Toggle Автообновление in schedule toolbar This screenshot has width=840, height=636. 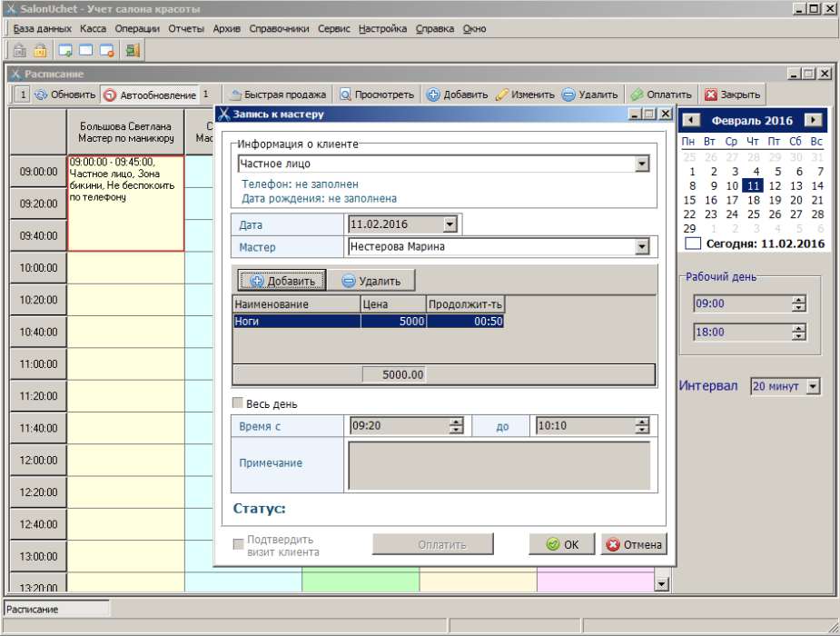point(151,94)
